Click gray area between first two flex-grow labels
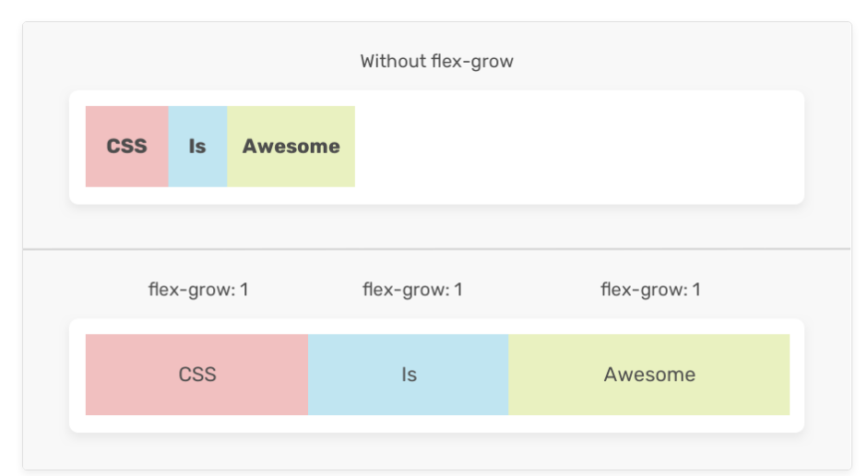Screen dimensions: 868x476 [x=304, y=291]
